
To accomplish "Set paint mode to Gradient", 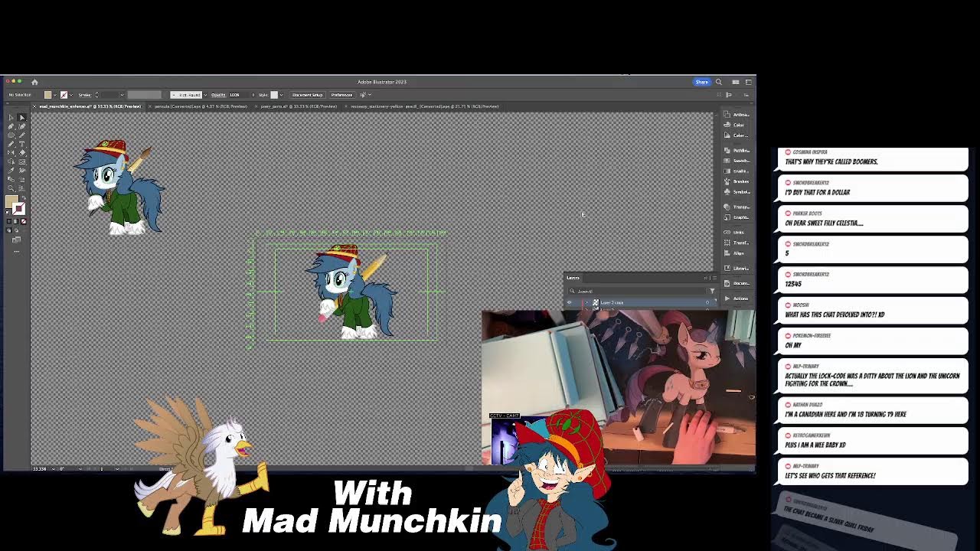I will pos(16,221).
